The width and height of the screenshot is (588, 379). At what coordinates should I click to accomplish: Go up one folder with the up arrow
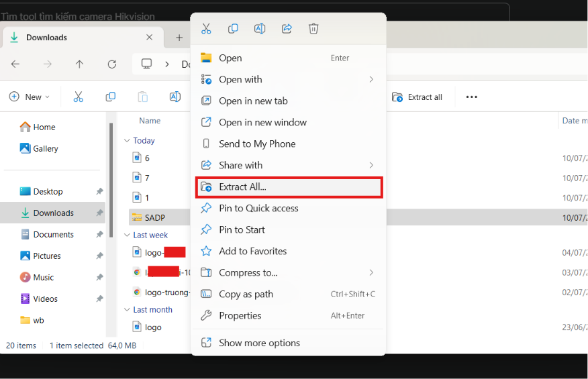point(79,64)
